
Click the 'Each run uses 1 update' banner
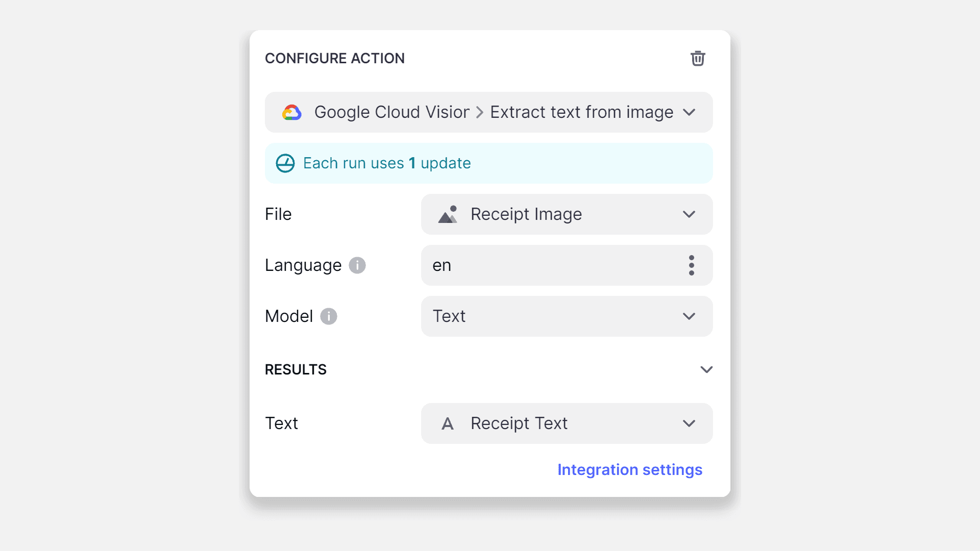(x=489, y=163)
